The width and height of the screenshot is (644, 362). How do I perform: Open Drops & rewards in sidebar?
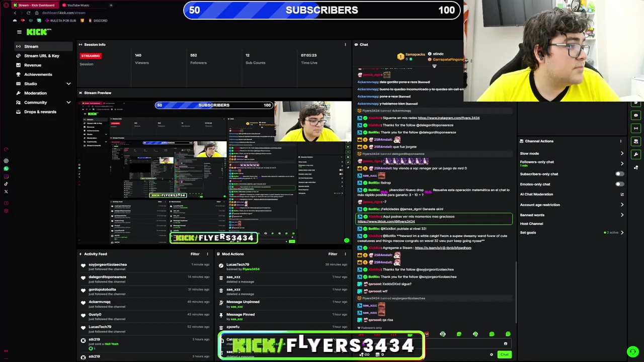pyautogui.click(x=44, y=112)
